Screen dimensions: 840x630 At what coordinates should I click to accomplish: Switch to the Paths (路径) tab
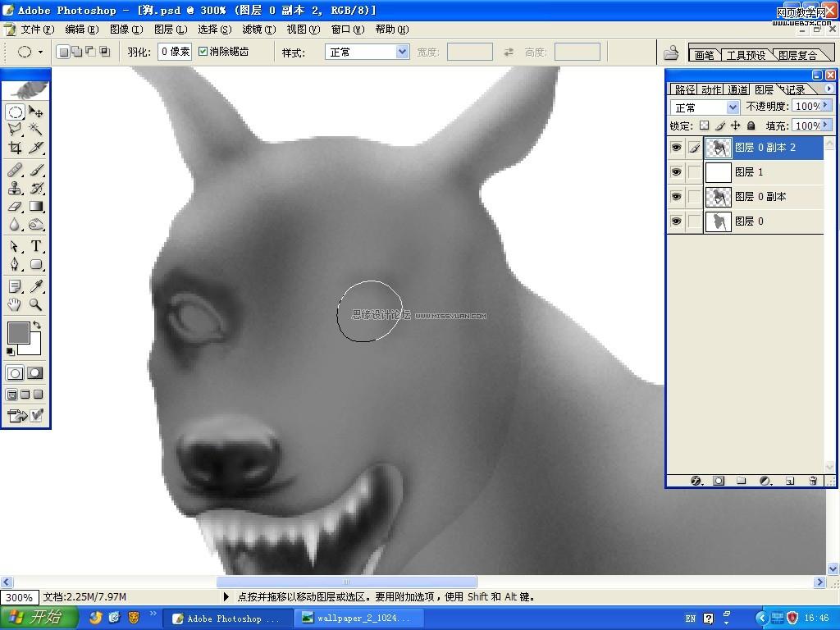685,89
